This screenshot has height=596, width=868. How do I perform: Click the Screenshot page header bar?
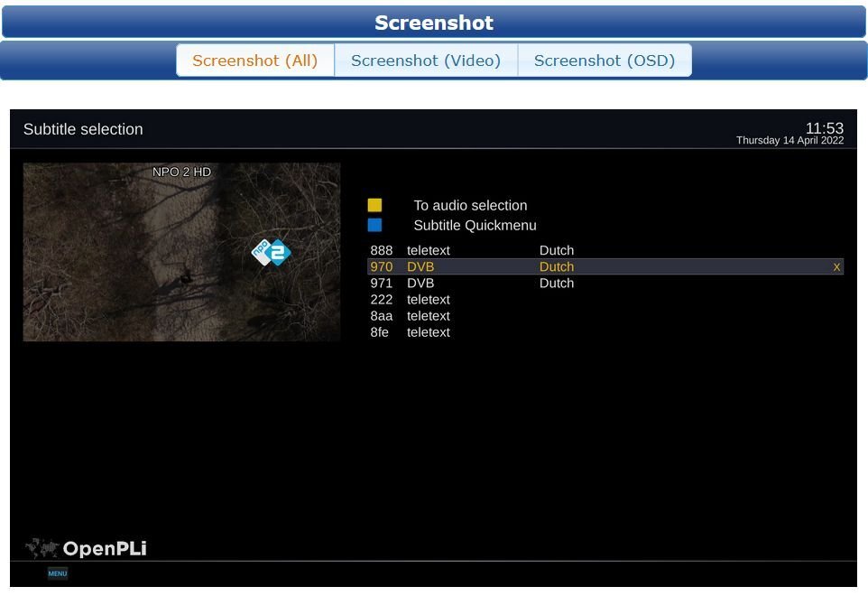434,23
